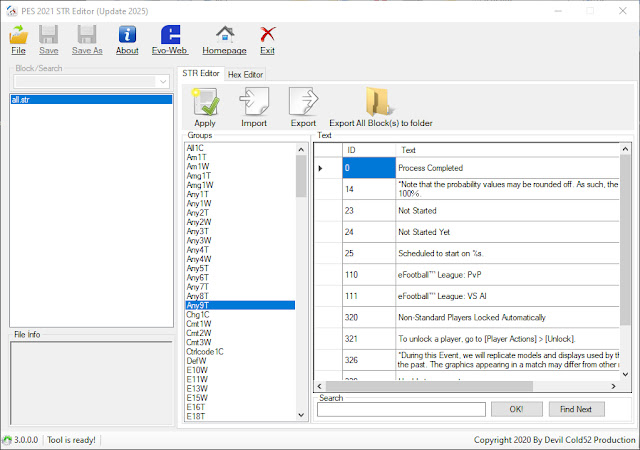Apply changes with the checkmark icon
This screenshot has width=640, height=450.
(205, 101)
